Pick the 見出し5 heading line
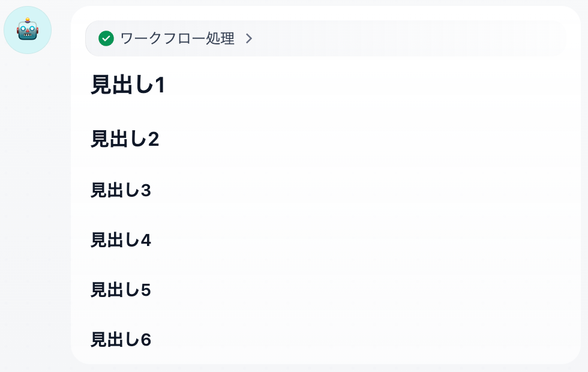Image resolution: width=588 pixels, height=372 pixels. pos(121,290)
